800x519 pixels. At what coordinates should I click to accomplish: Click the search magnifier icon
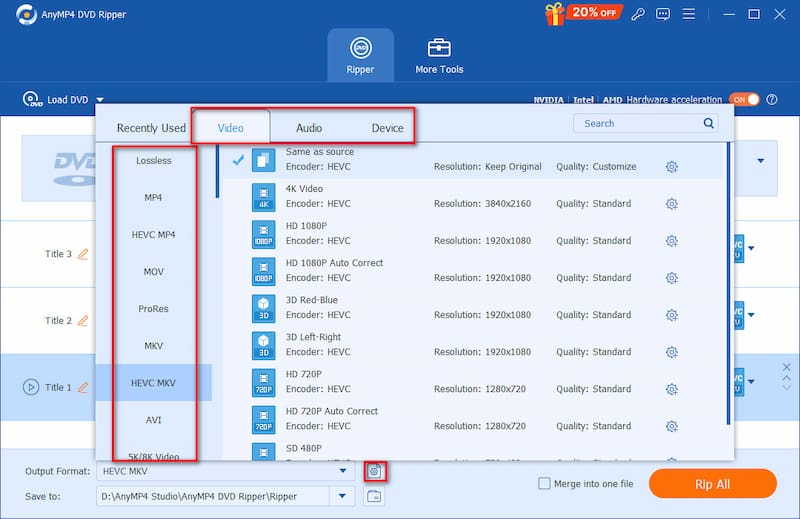[x=708, y=123]
